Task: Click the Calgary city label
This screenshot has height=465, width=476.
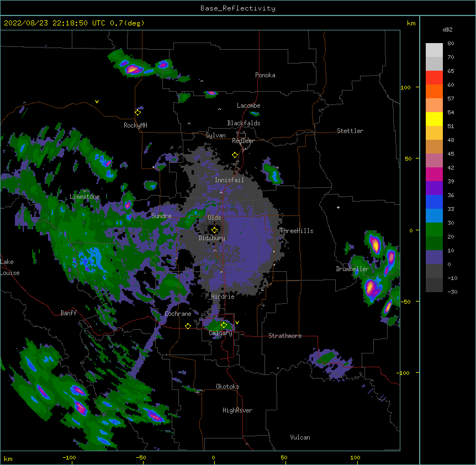Action: pos(221,333)
